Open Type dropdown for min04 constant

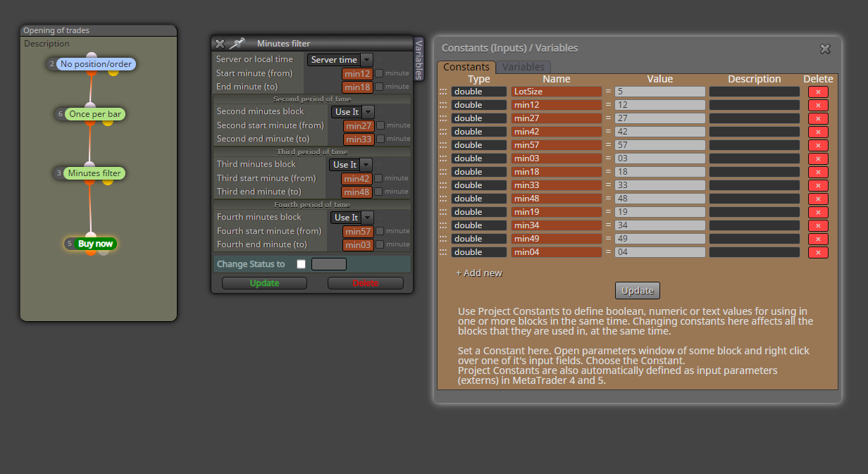[479, 252]
